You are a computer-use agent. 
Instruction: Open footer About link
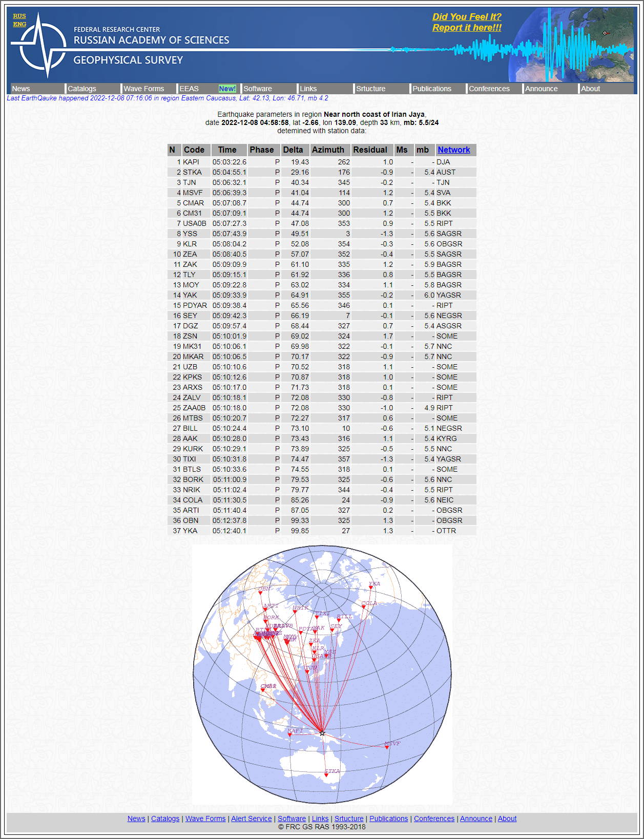(x=507, y=819)
